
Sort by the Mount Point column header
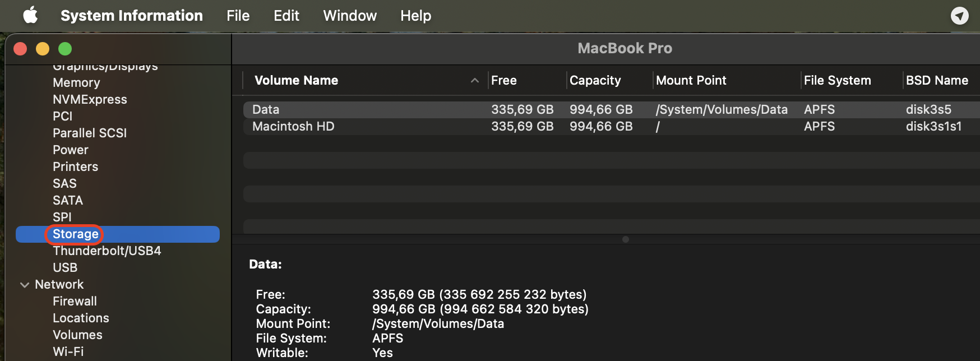(691, 80)
